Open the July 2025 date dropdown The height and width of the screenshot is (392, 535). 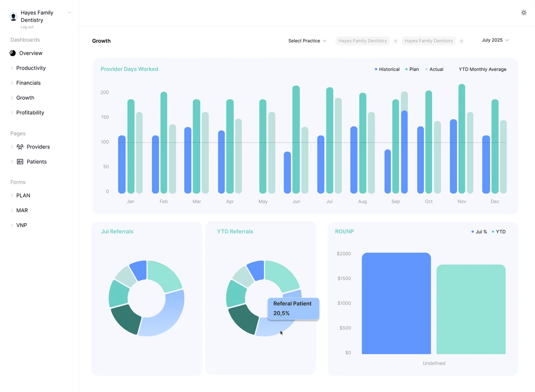pos(495,40)
